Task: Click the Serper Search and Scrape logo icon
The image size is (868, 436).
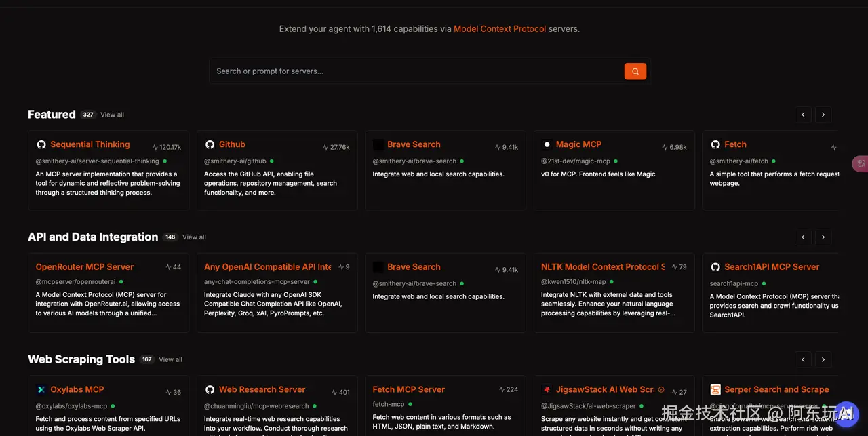Action: (x=715, y=389)
